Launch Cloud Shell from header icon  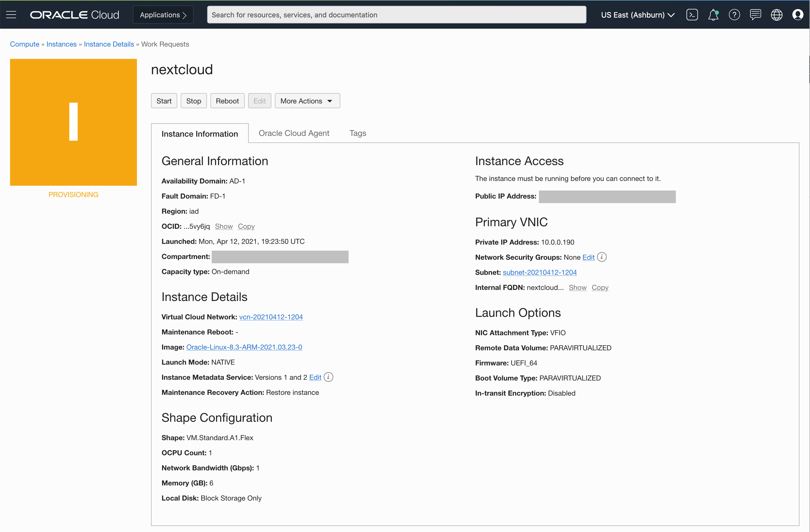coord(692,15)
